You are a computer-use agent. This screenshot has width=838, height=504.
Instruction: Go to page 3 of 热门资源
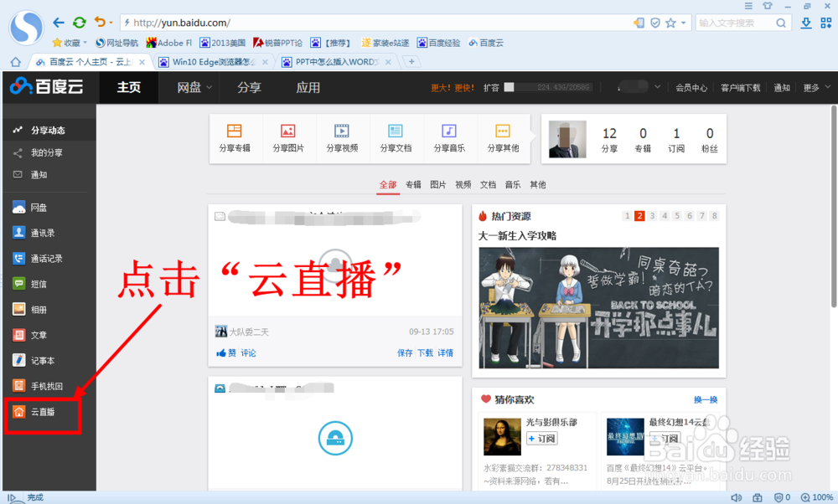click(x=652, y=216)
